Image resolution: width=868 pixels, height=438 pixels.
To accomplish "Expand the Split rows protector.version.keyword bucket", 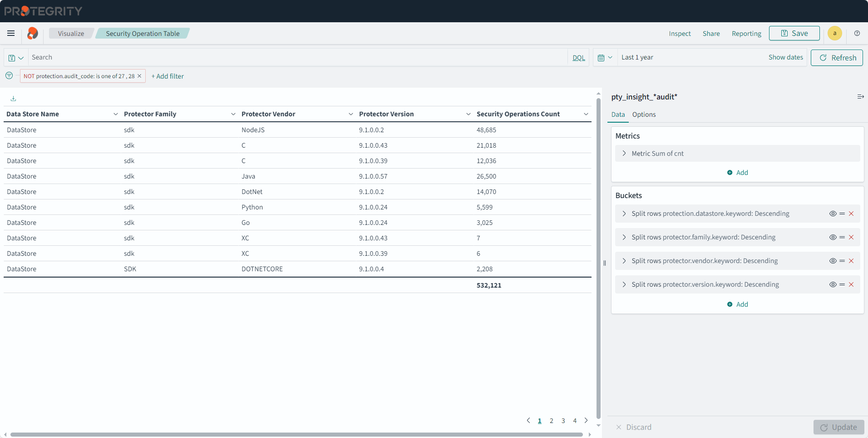I will tap(624, 284).
